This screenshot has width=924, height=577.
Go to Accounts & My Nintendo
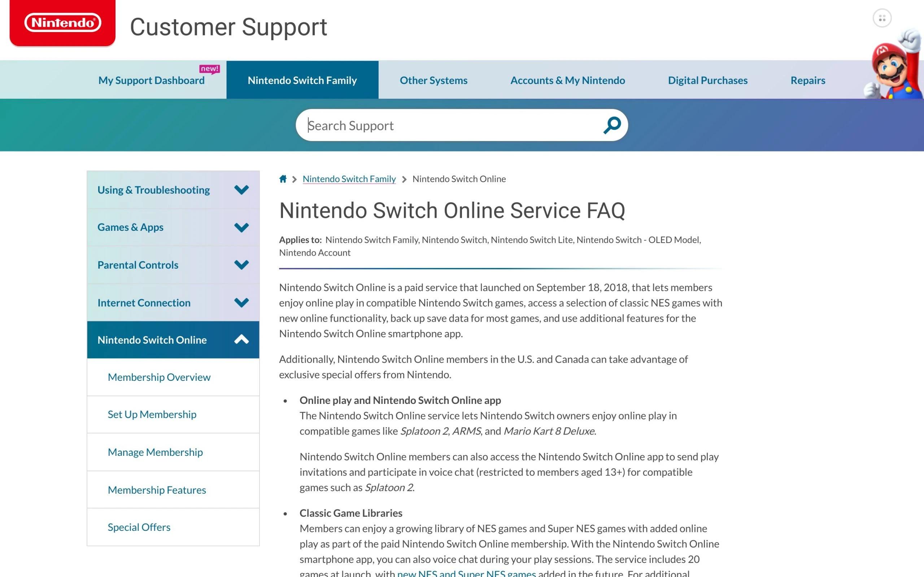[x=568, y=80]
